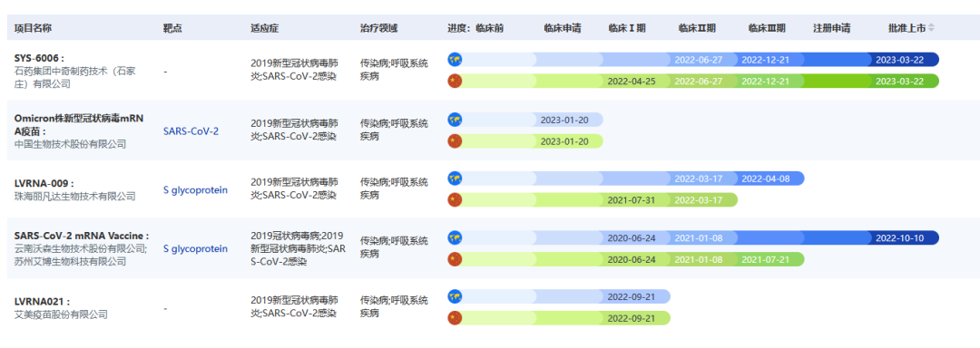980x348 pixels.
Task: Open S glycoprotein link in LVRNA-009 row
Action: pos(195,190)
